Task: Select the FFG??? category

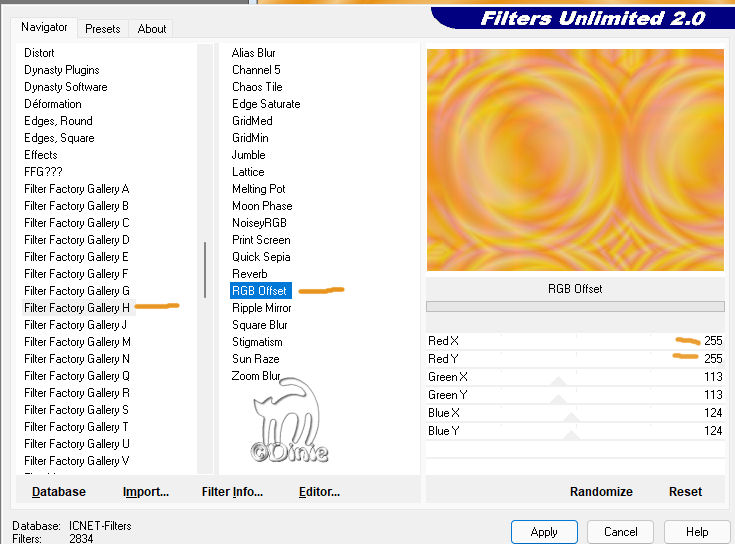Action: (x=43, y=172)
